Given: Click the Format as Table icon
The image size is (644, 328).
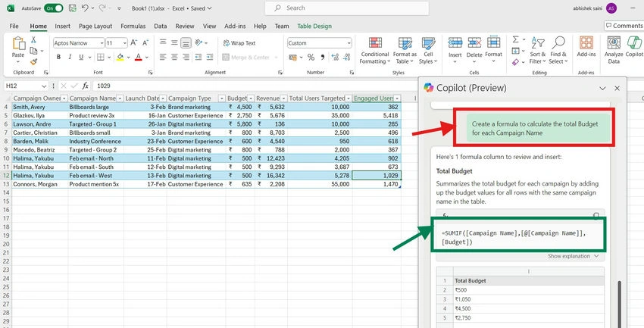Looking at the screenshot, I should [x=405, y=51].
